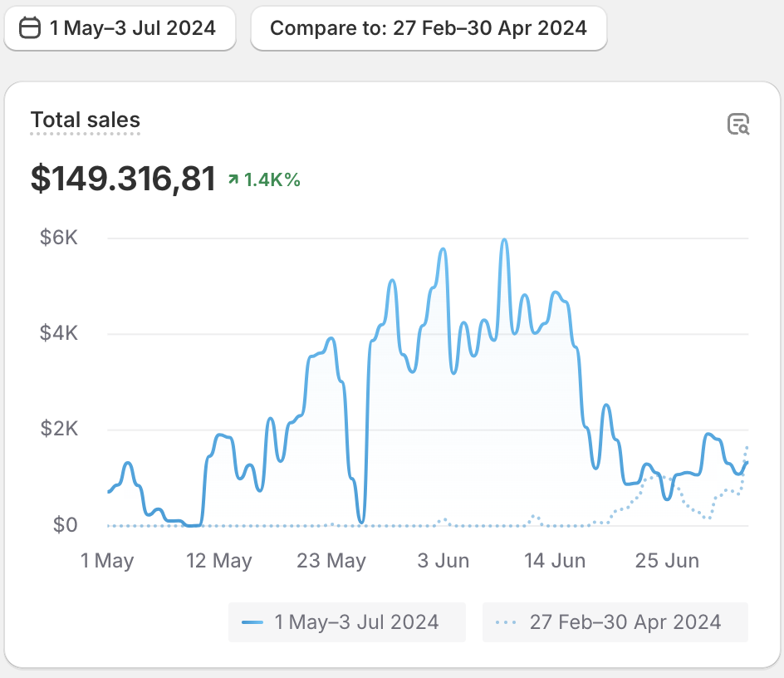Open the 1 May–3 Jul 2024 date picker
The height and width of the screenshot is (678, 784).
[120, 28]
